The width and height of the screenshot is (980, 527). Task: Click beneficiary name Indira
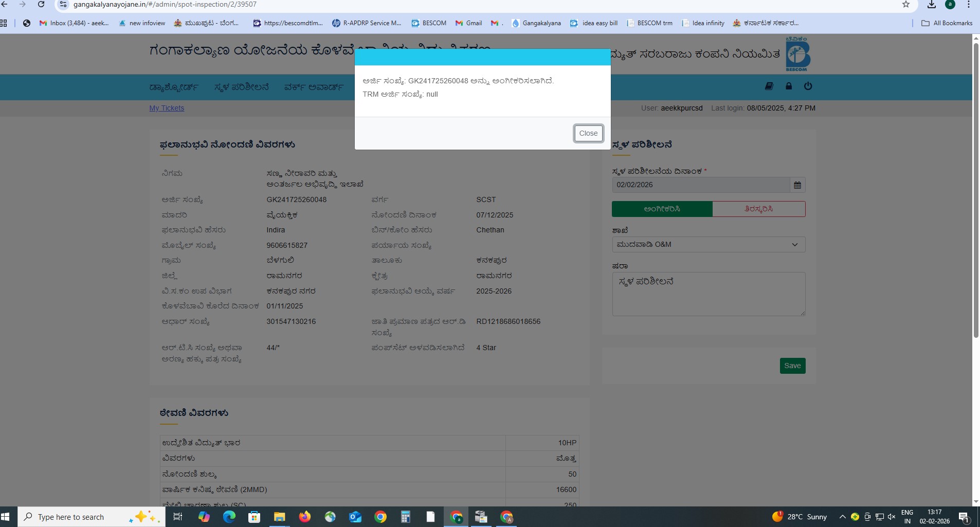pos(276,230)
